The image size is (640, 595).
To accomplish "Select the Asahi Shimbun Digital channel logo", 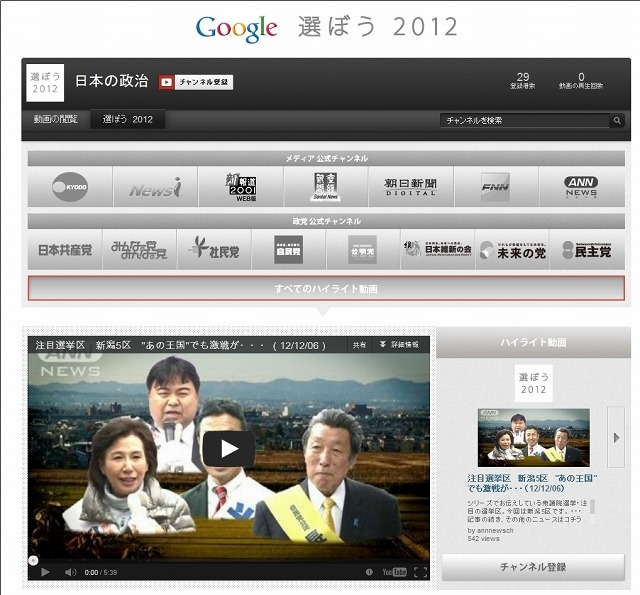I will pos(410,187).
